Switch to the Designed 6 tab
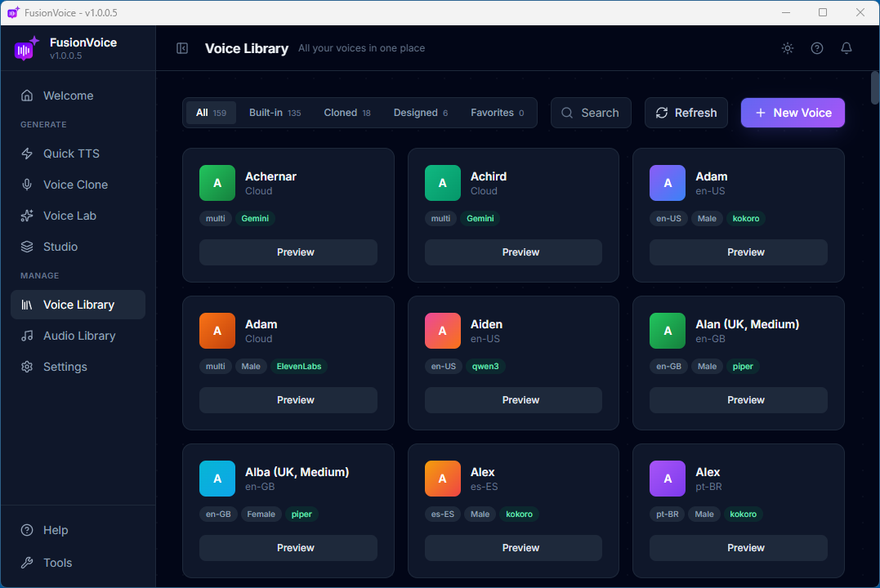The height and width of the screenshot is (588, 880). pyautogui.click(x=421, y=113)
